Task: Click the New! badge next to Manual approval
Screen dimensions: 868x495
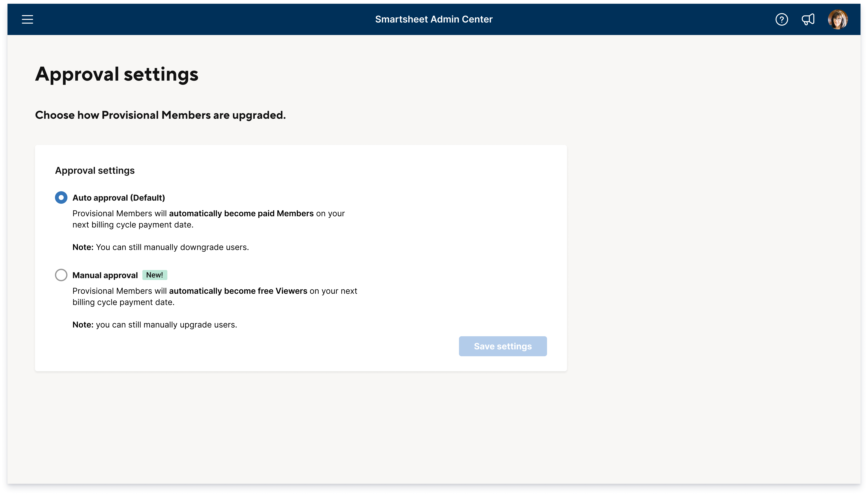Action: point(155,275)
